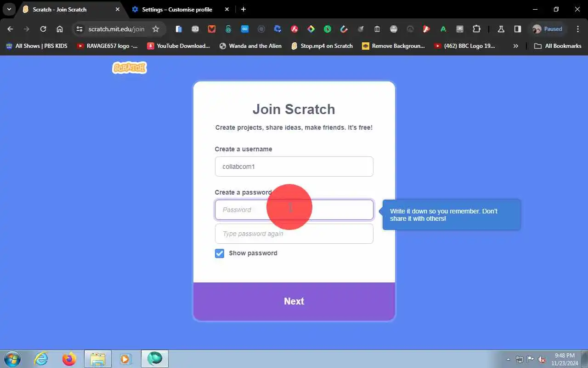The width and height of the screenshot is (588, 368).
Task: Focus the username field containing collabcom1
Action: point(294,167)
